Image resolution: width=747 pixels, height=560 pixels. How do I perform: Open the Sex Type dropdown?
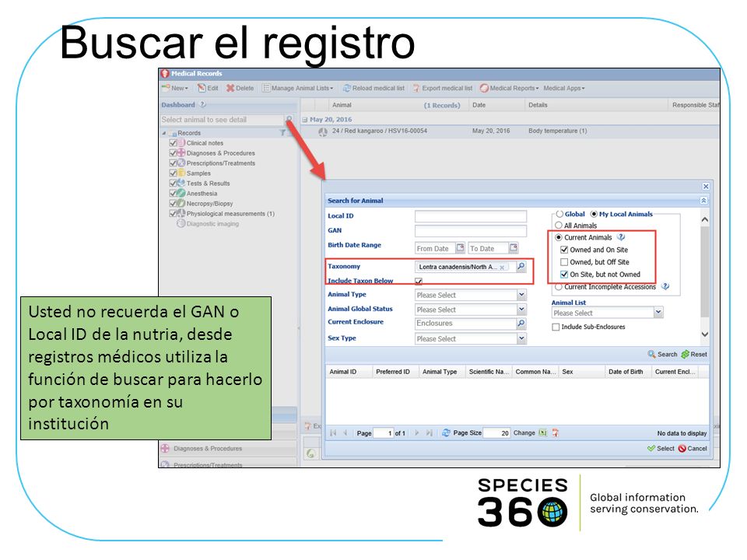click(521, 338)
